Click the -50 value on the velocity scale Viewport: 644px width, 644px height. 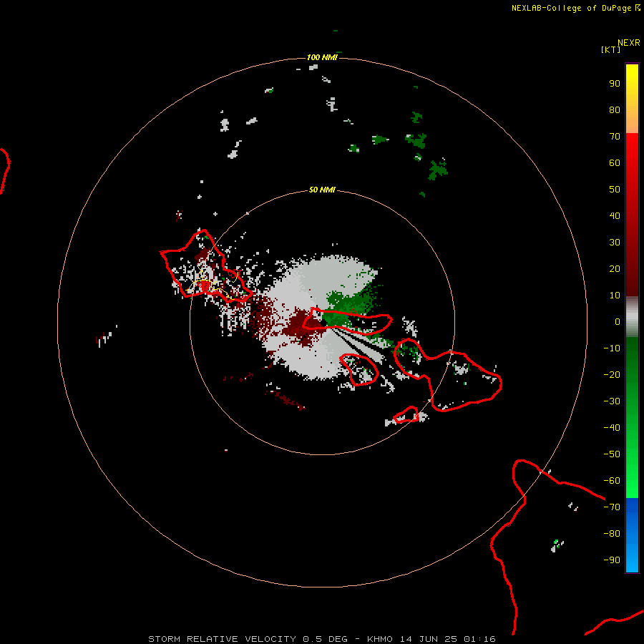pos(612,454)
